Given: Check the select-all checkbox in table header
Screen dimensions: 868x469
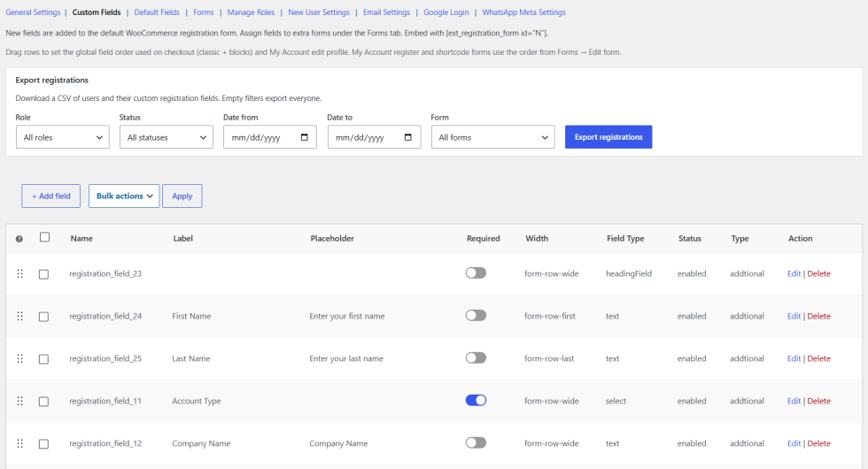Looking at the screenshot, I should pyautogui.click(x=45, y=237).
